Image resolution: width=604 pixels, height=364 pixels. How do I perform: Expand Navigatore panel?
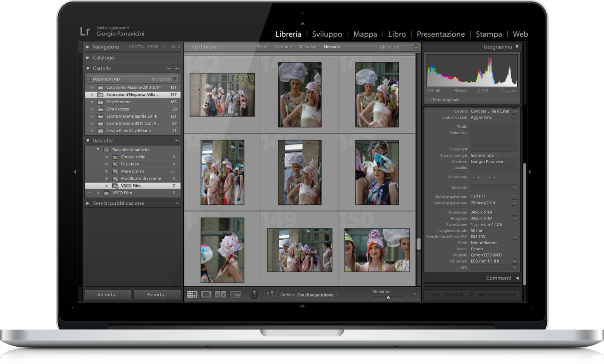[x=88, y=47]
